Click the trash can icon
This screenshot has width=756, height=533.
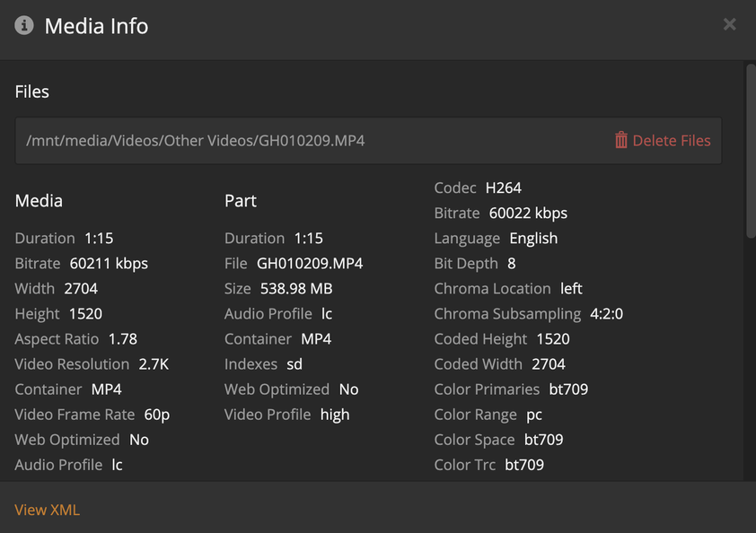click(621, 140)
